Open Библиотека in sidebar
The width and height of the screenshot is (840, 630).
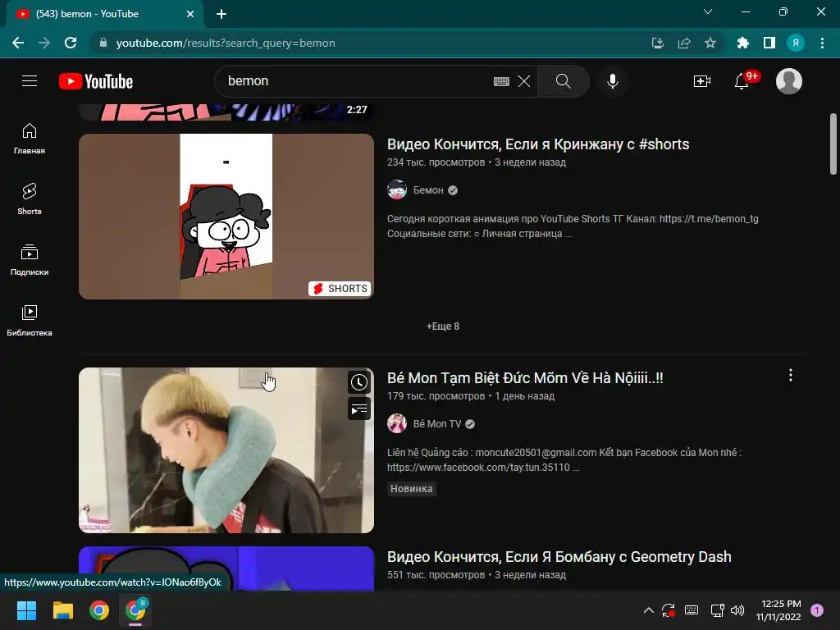[30, 321]
